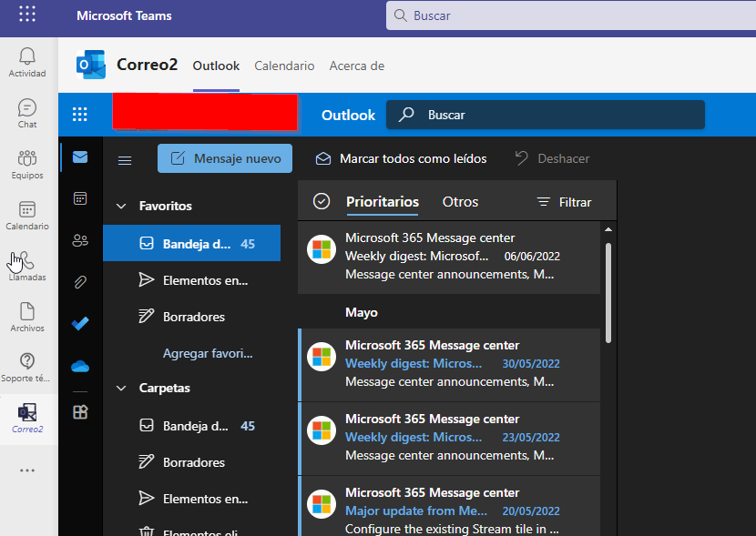Collapse the Carpetas section

point(121,389)
